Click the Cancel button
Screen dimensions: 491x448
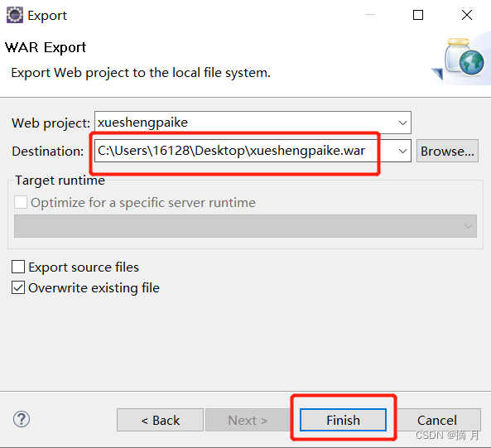coord(437,420)
